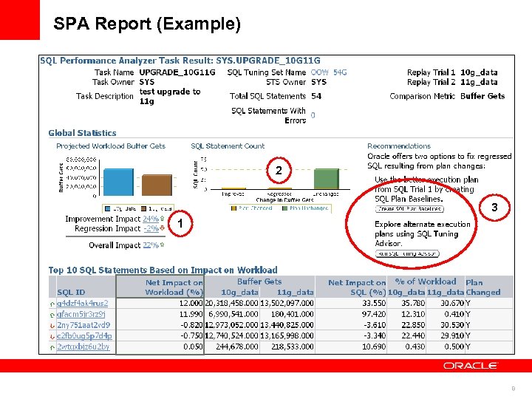Click the 13,502,097.000 buffer gets cell
The image size is (532, 399).
(287, 304)
